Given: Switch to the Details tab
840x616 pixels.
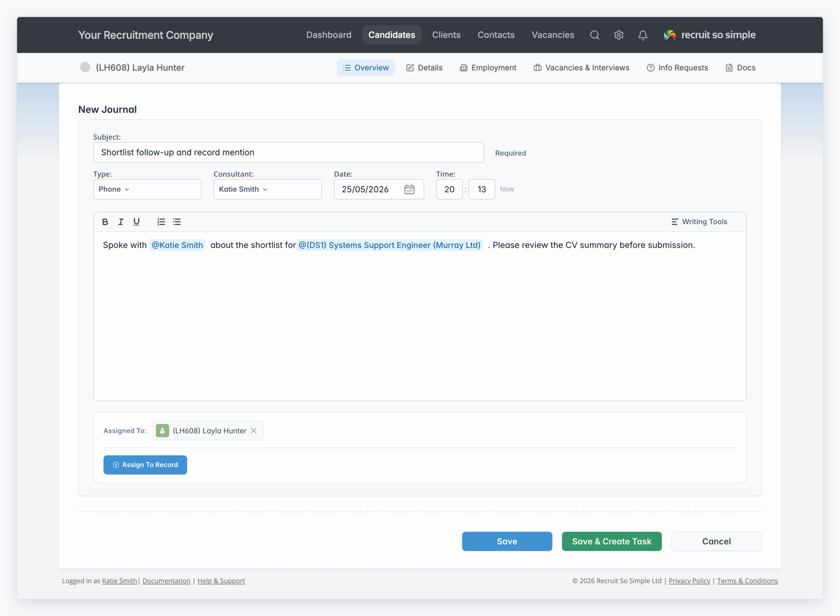Looking at the screenshot, I should [x=424, y=68].
